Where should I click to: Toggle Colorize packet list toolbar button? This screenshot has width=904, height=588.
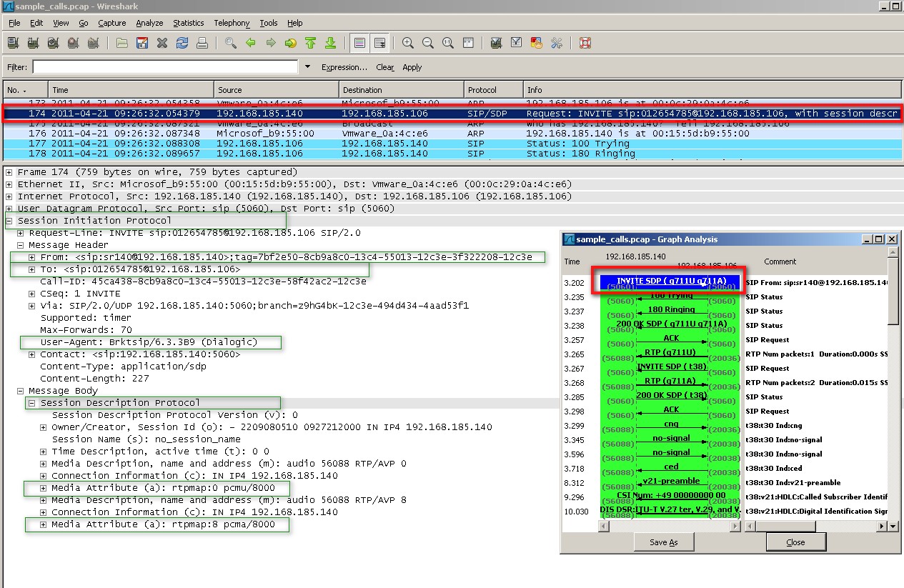tap(359, 44)
